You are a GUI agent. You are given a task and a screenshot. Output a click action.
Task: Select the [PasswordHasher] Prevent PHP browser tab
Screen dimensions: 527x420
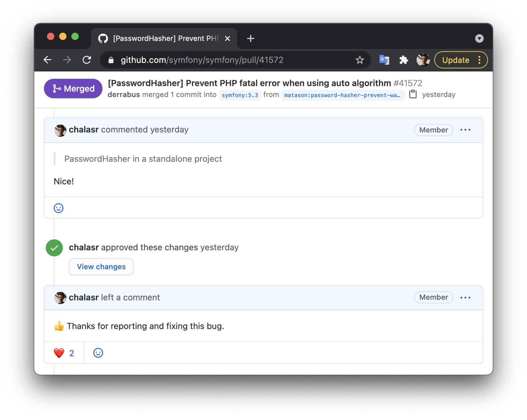[164, 38]
